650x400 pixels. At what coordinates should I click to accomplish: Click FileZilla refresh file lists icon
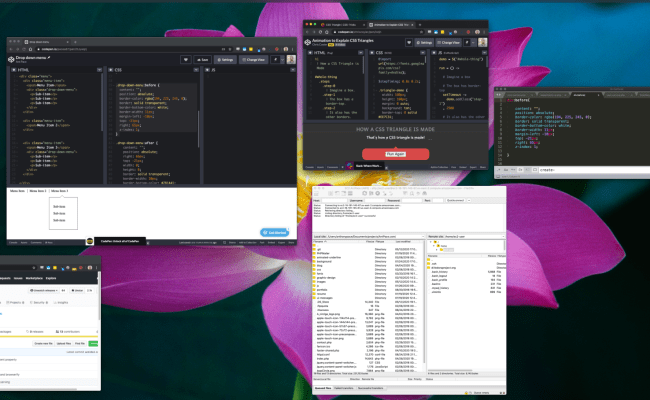click(x=364, y=193)
